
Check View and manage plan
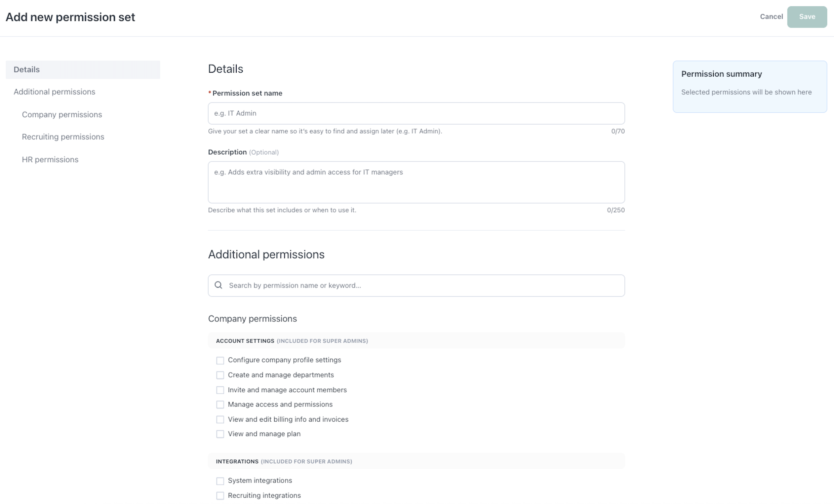point(220,434)
